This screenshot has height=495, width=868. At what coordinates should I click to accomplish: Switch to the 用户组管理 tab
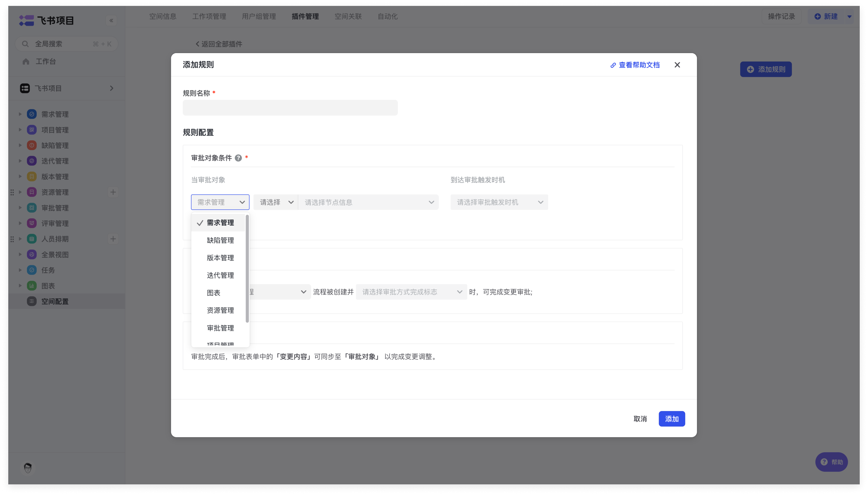(259, 16)
